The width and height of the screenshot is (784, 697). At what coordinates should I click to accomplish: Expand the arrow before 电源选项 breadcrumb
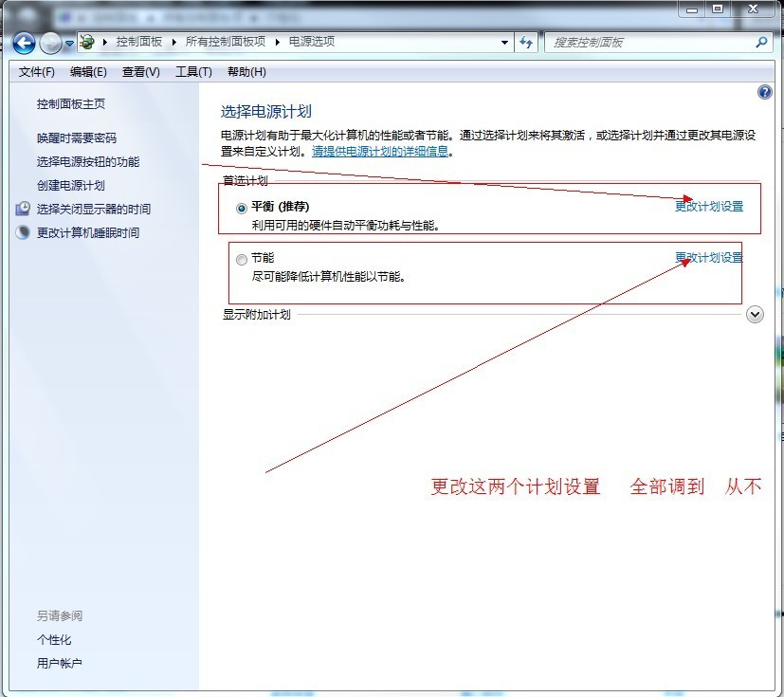(278, 42)
